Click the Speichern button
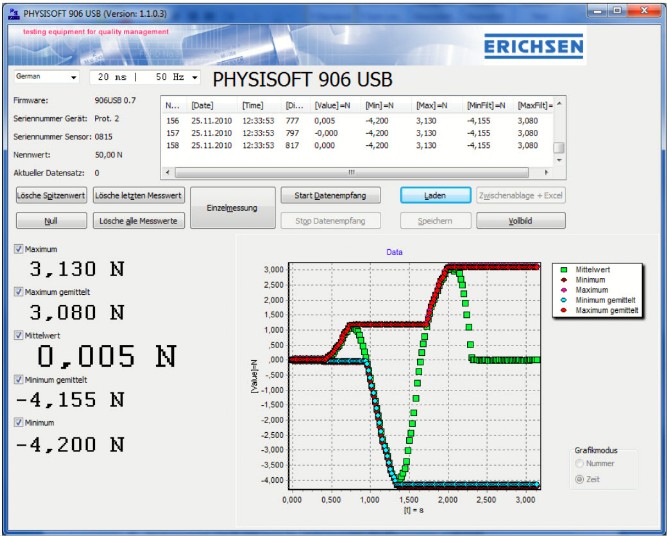The width and height of the screenshot is (667, 536). [x=435, y=221]
